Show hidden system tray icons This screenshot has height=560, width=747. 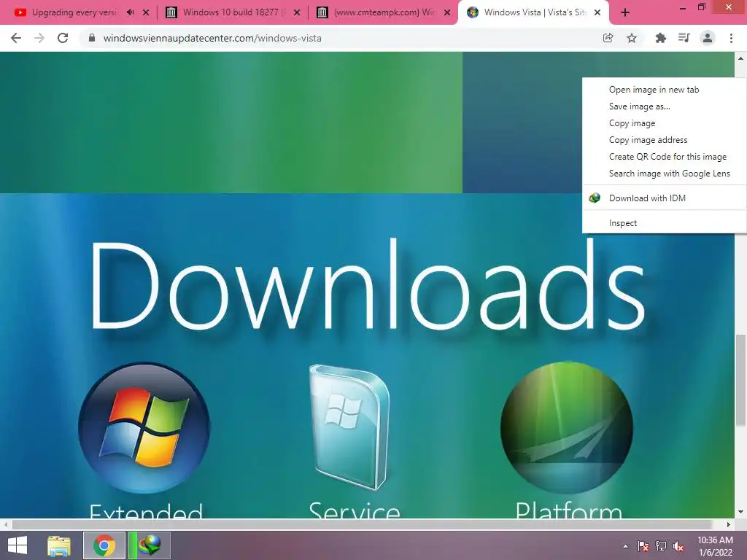625,546
